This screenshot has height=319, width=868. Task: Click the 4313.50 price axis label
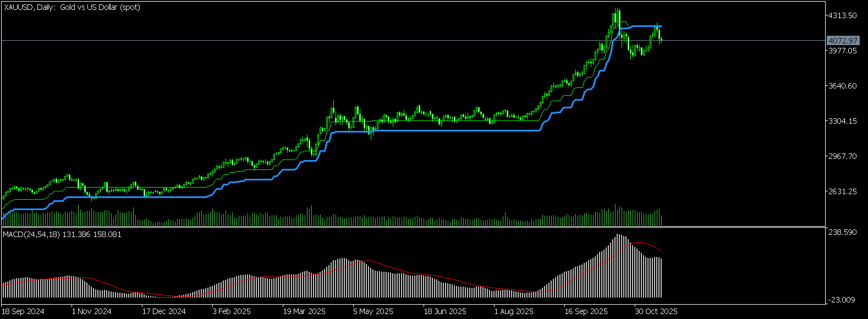click(x=843, y=15)
